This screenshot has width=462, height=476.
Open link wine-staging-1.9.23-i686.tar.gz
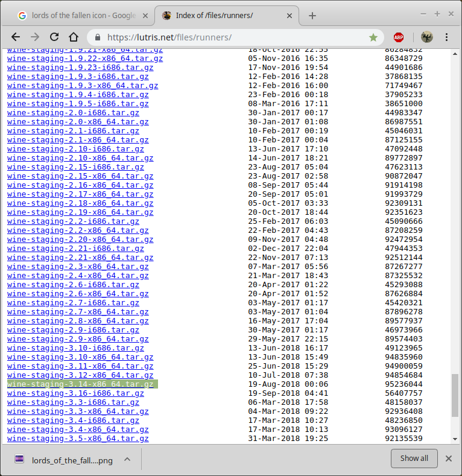[x=80, y=68]
